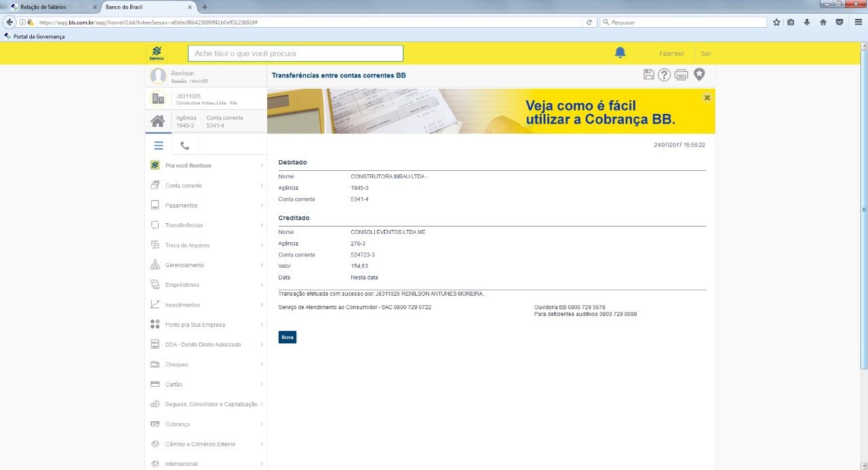This screenshot has width=868, height=470.
Task: Click the Banco do Brasil Empresa logo
Action: (157, 53)
